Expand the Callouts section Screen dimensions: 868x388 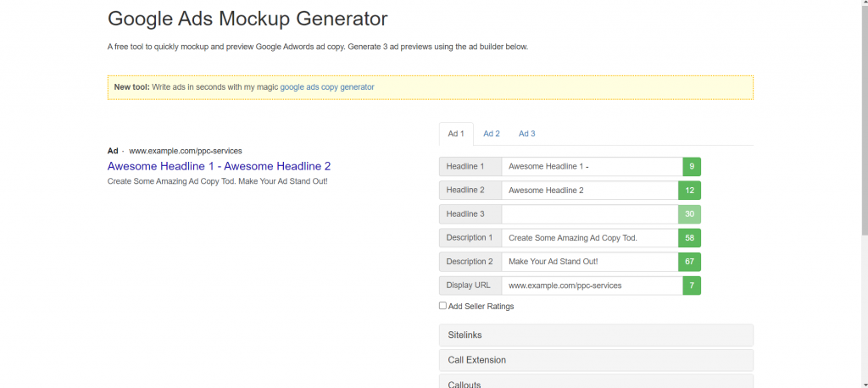pos(596,381)
